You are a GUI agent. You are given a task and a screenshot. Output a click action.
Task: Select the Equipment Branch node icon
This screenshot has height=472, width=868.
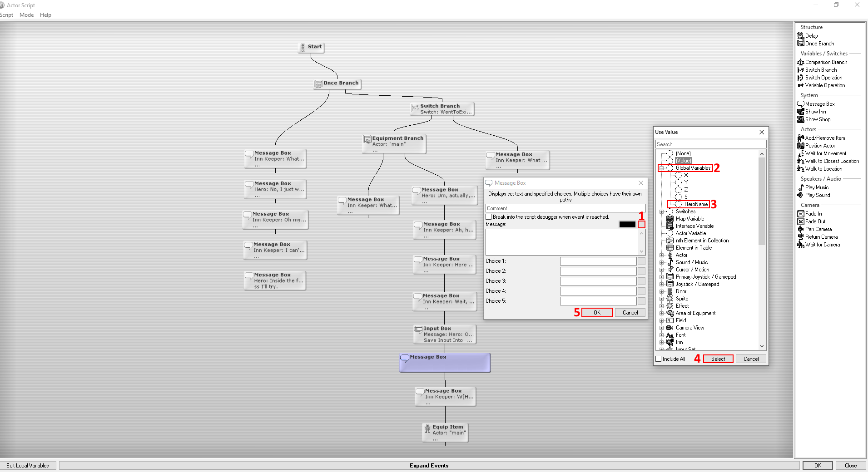(367, 139)
